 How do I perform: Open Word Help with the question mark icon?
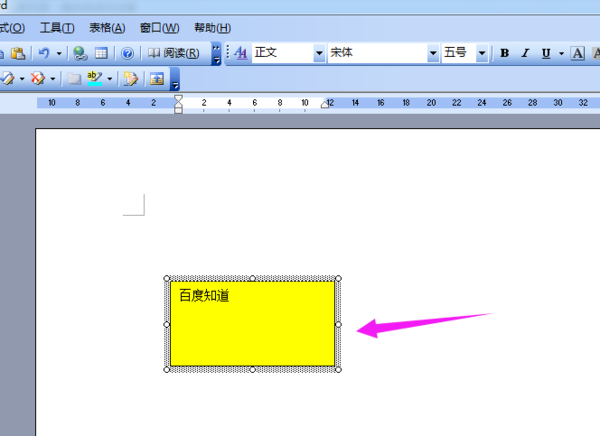pyautogui.click(x=127, y=53)
